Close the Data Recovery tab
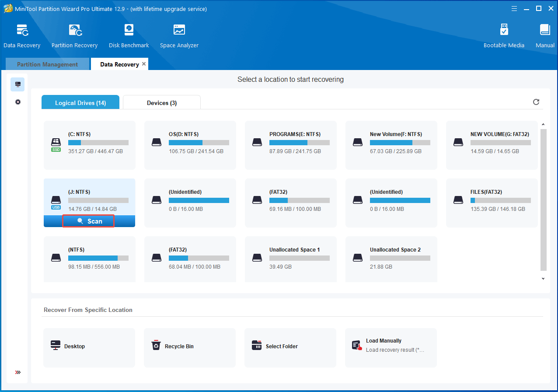Screen dimensions: 558x392 tap(144, 64)
